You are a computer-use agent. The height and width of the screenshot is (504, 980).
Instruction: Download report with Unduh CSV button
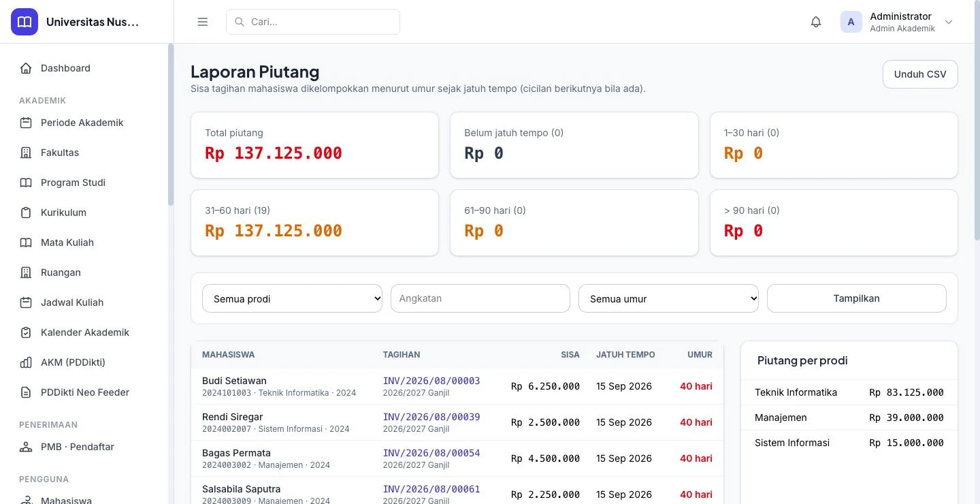(x=920, y=74)
